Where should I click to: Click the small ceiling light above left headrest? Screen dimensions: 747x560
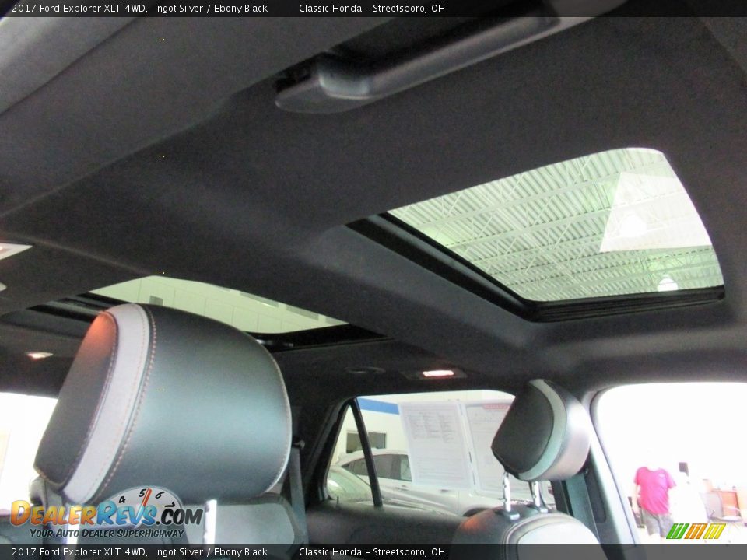tap(37, 355)
